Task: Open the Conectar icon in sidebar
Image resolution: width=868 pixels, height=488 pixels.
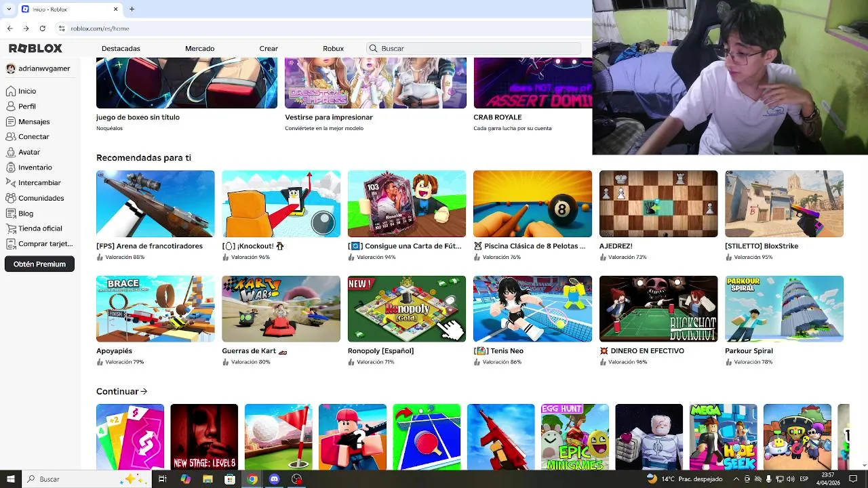Action: click(x=11, y=137)
